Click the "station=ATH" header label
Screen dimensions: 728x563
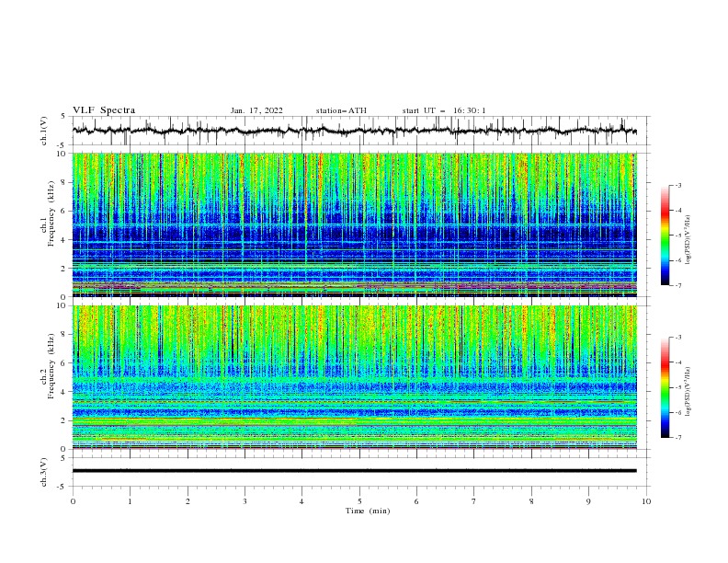coord(341,110)
